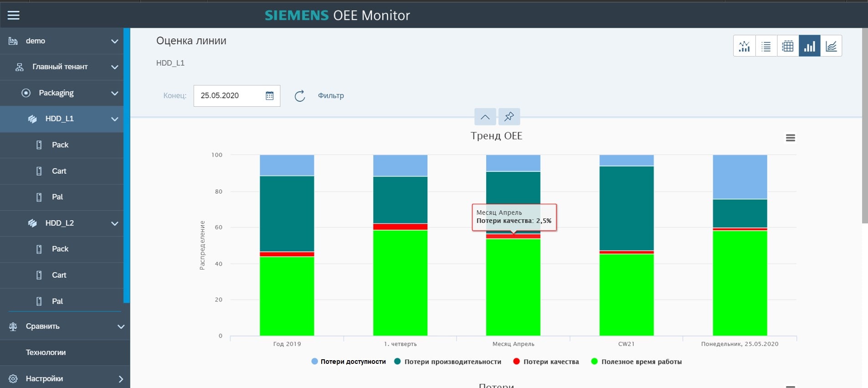Click the teal segment of CW21 bar
Image resolution: width=868 pixels, height=388 pixels.
pos(627,208)
